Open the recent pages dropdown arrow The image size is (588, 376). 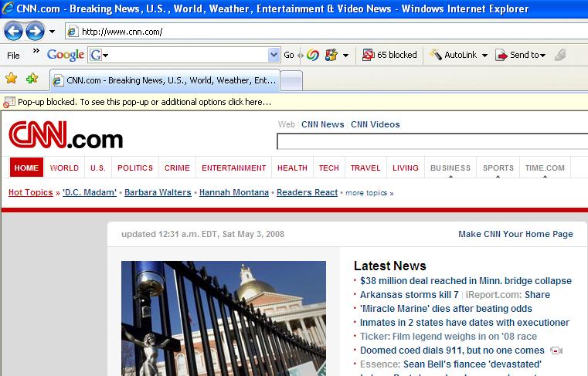click(x=52, y=32)
